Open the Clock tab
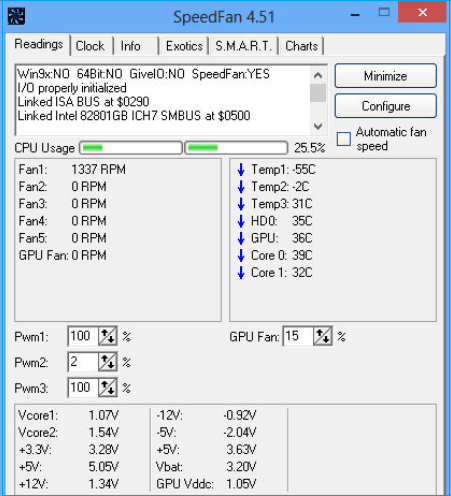The height and width of the screenshot is (496, 451). click(x=90, y=46)
